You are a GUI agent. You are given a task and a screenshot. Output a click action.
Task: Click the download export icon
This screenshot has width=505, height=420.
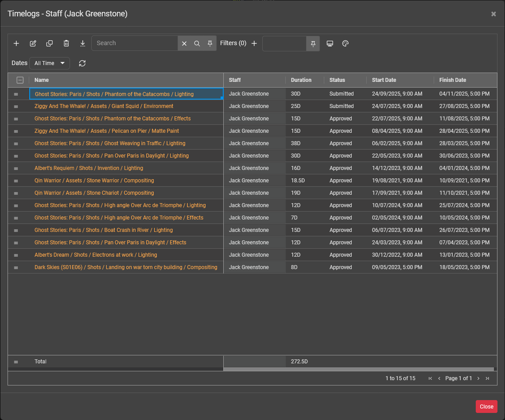(x=83, y=43)
